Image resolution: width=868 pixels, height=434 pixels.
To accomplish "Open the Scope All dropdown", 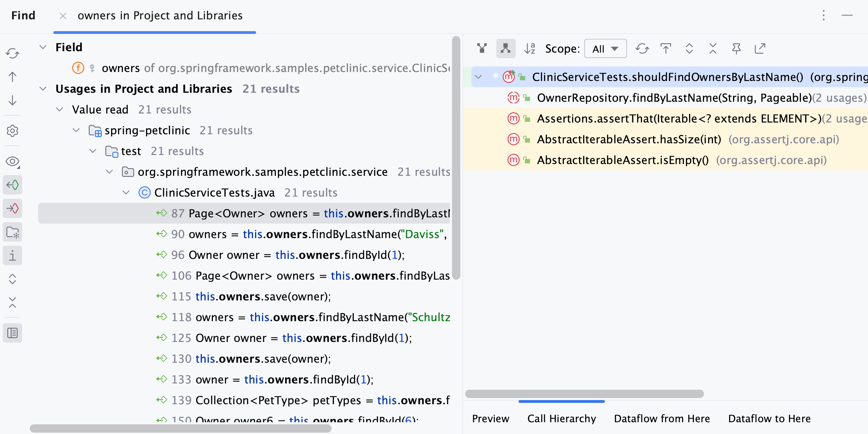I will (605, 49).
